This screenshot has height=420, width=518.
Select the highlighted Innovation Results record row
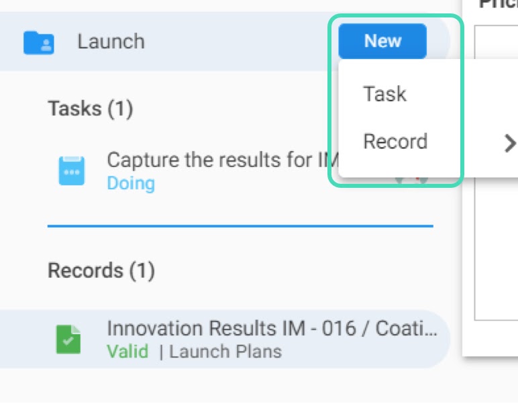tap(225, 339)
